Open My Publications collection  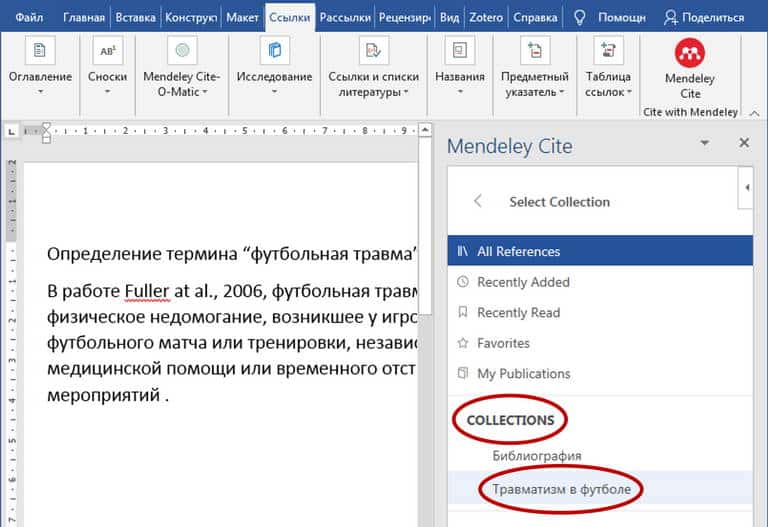point(600,373)
